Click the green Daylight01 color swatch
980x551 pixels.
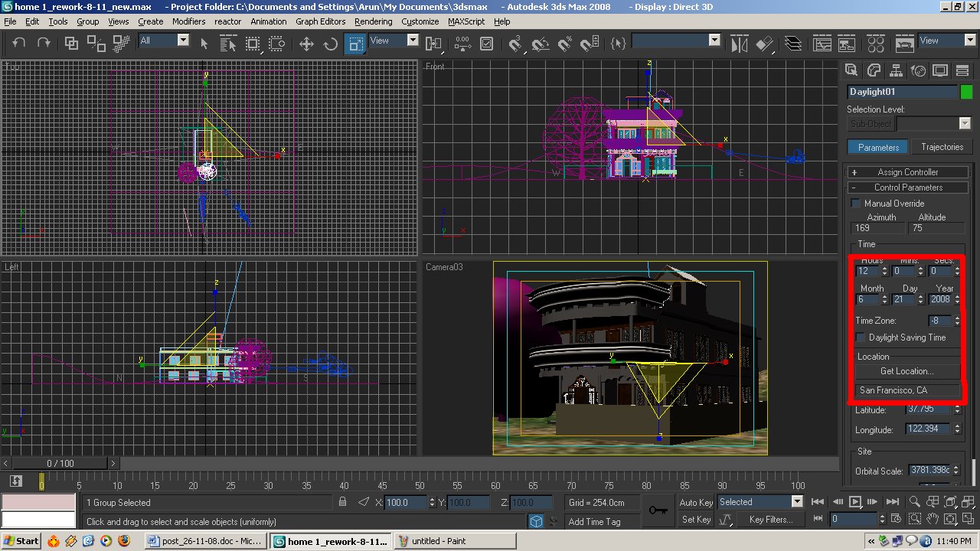[x=966, y=92]
